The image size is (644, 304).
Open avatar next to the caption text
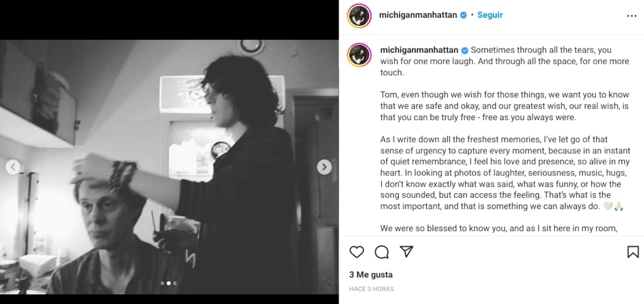tap(359, 55)
